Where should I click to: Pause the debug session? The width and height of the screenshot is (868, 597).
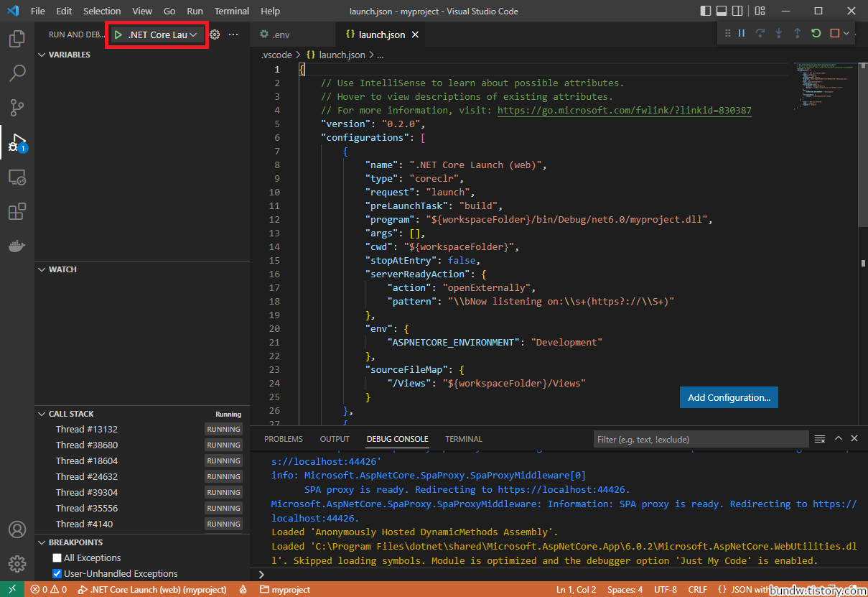[742, 33]
